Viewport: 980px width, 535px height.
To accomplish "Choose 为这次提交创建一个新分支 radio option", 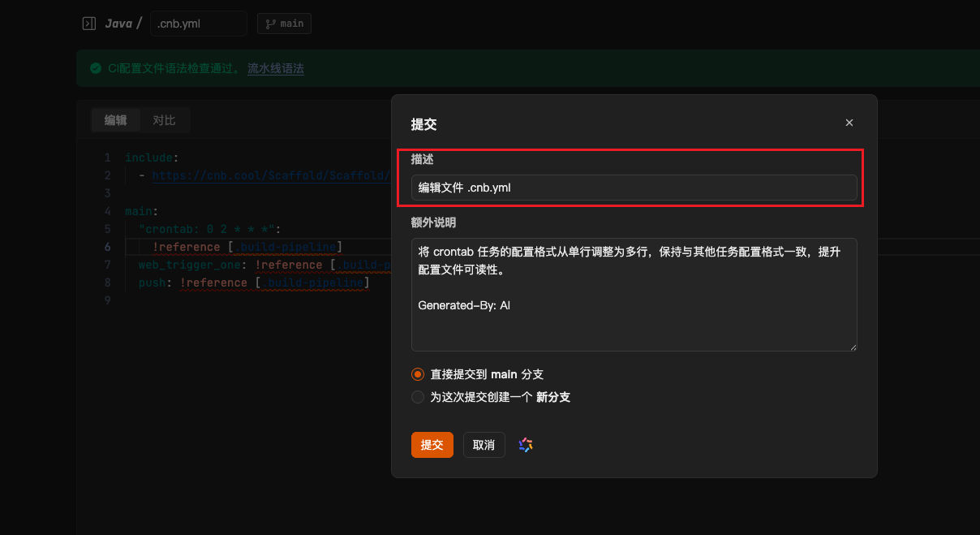I will click(x=418, y=397).
